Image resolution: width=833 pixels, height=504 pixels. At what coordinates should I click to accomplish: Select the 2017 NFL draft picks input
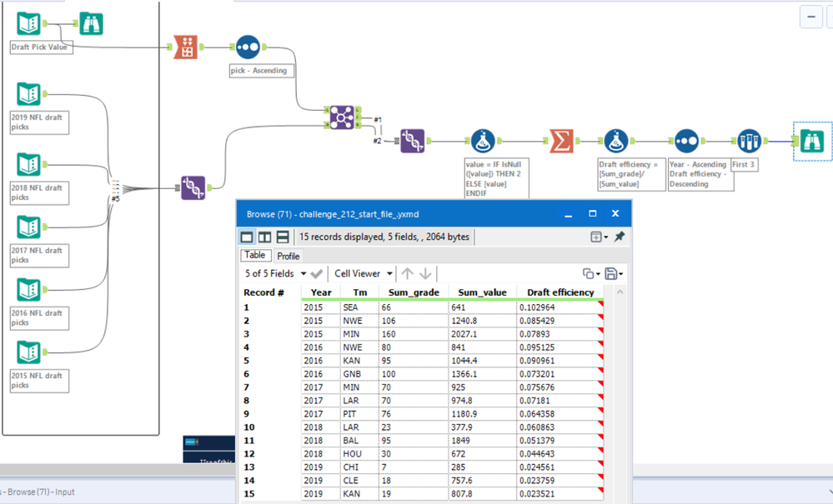[x=28, y=228]
